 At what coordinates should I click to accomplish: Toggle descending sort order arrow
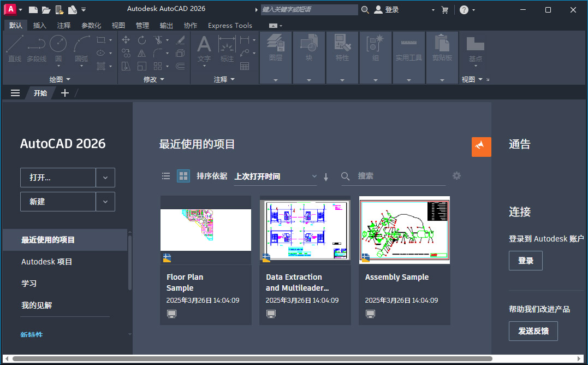click(x=326, y=176)
